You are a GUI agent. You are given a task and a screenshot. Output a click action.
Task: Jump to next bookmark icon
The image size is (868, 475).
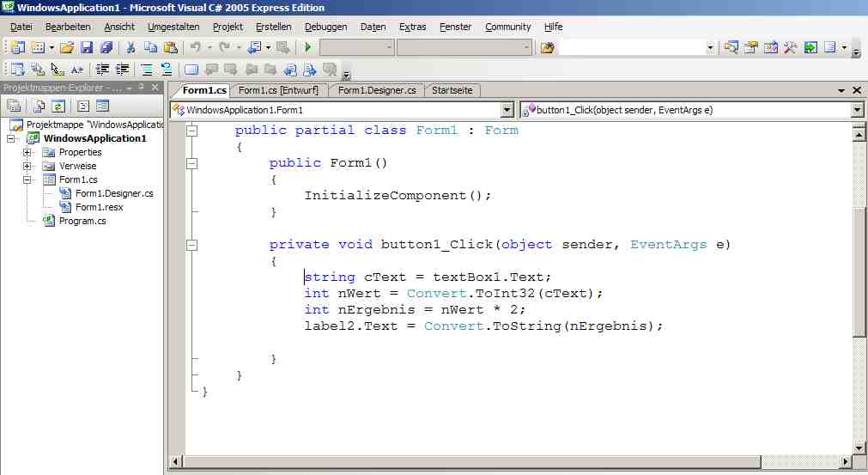230,70
